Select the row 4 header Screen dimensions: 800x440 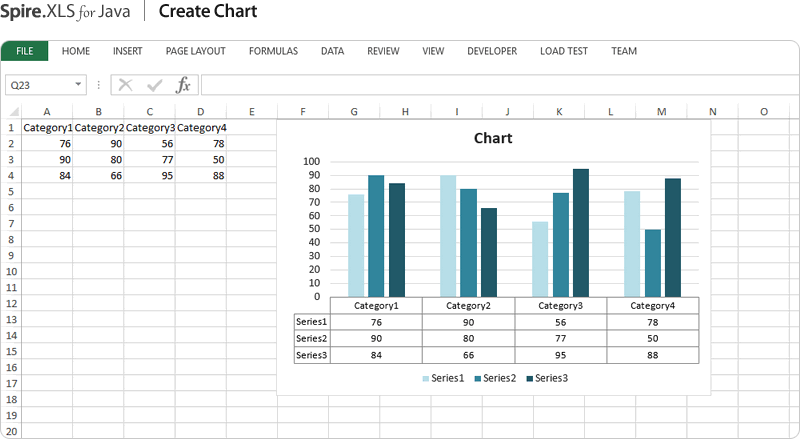click(x=11, y=176)
